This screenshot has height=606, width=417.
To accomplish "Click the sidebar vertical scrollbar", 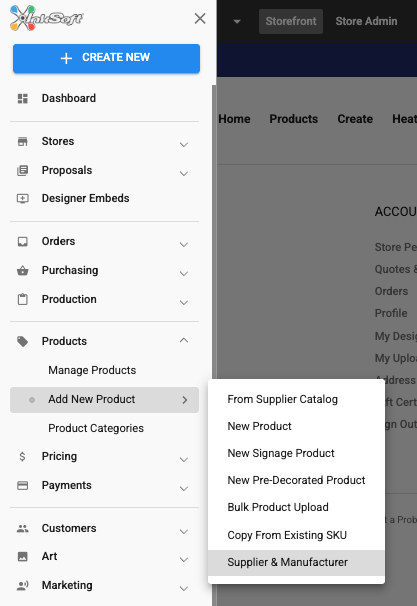I will [x=214, y=344].
